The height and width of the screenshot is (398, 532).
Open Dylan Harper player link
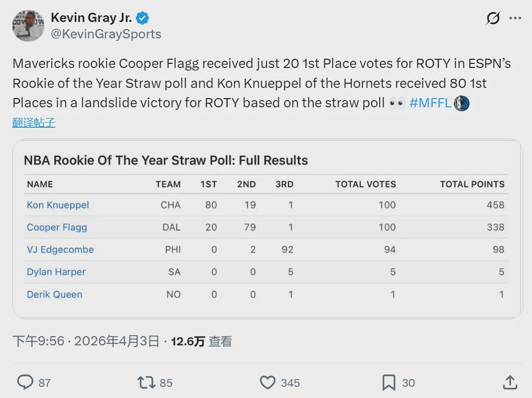coord(56,272)
